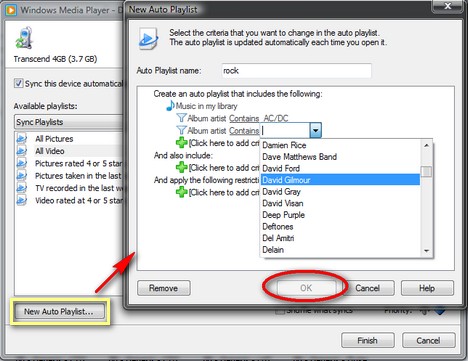The height and width of the screenshot is (361, 468).
Task: Click Cancel in the Media Player device setup window
Action: [428, 340]
